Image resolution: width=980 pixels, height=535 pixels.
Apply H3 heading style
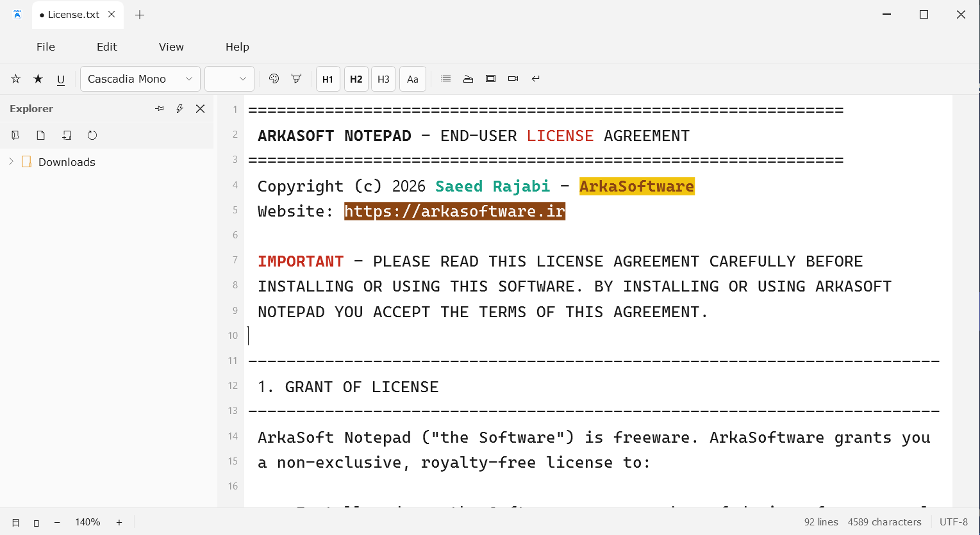383,79
